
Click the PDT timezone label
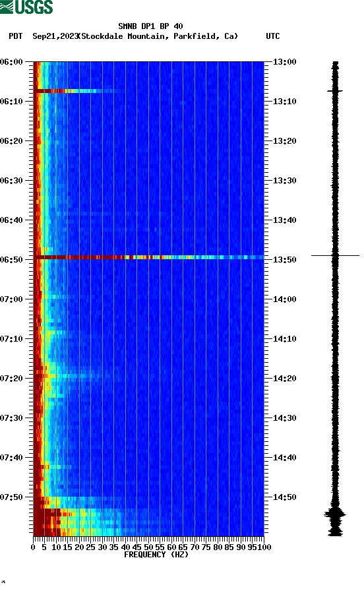tap(15, 36)
